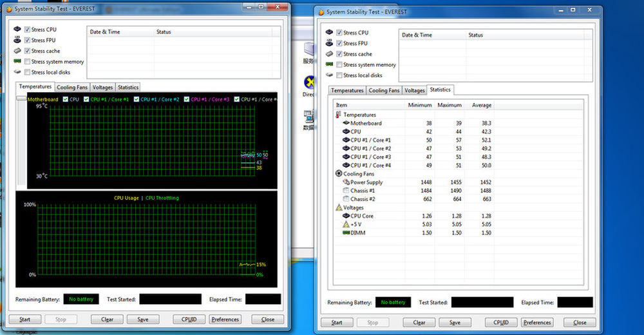The image size is (644, 335).
Task: Click Start button in right window
Action: point(337,323)
